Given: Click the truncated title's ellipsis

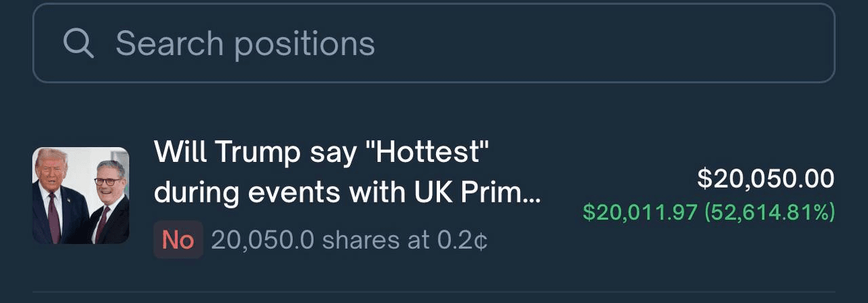Looking at the screenshot, I should point(533,197).
